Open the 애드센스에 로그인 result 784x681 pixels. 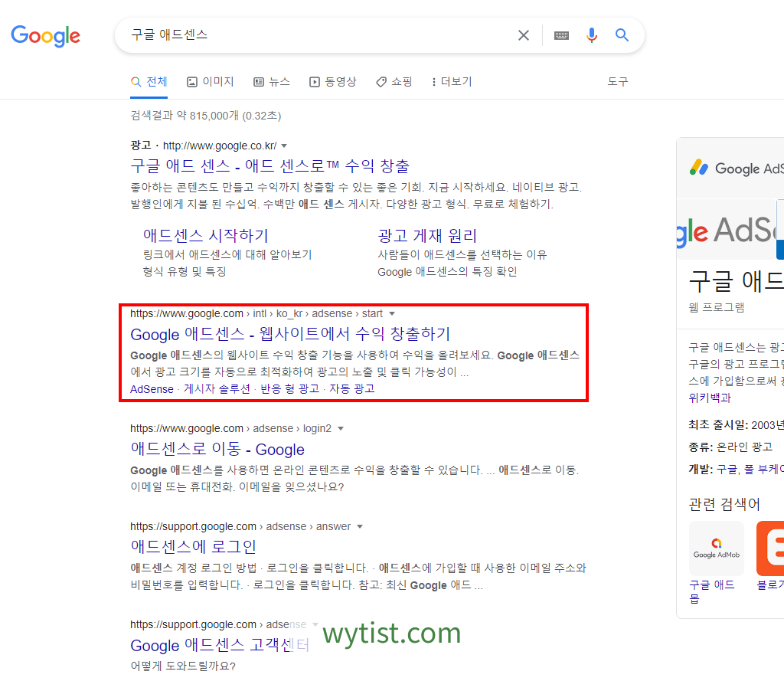[194, 546]
